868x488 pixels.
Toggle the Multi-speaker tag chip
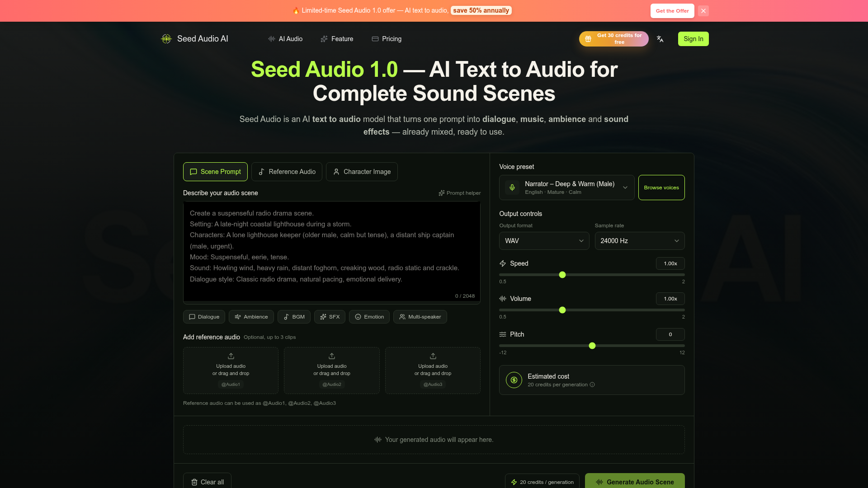tap(420, 317)
